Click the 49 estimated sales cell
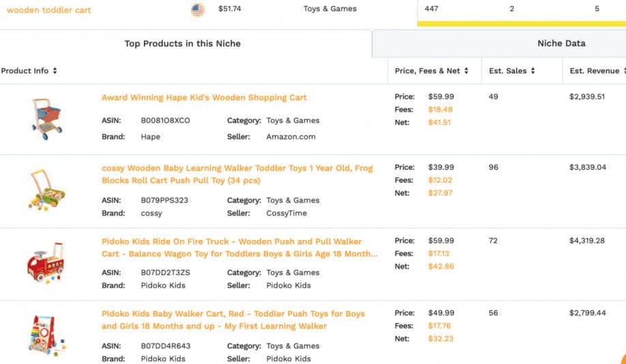The image size is (626, 364). point(493,97)
